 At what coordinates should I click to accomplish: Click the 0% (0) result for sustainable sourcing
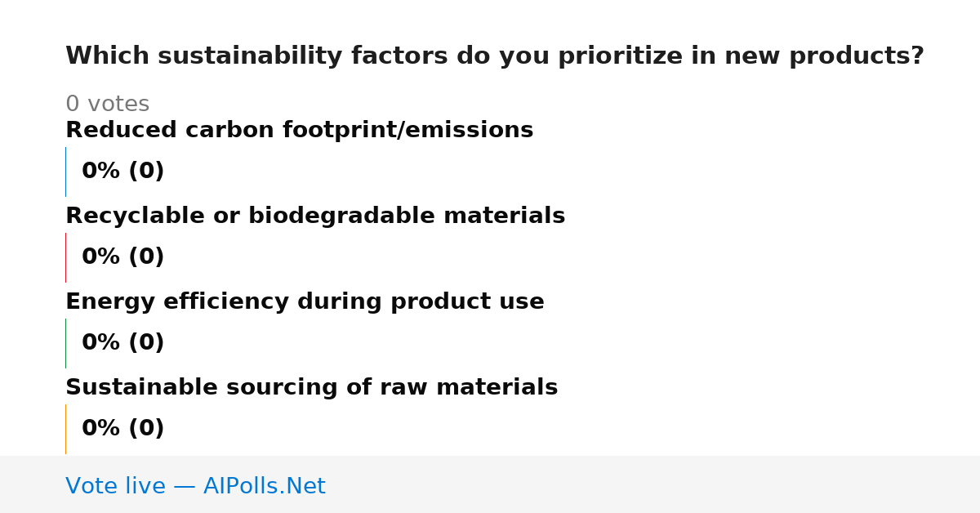122,429
